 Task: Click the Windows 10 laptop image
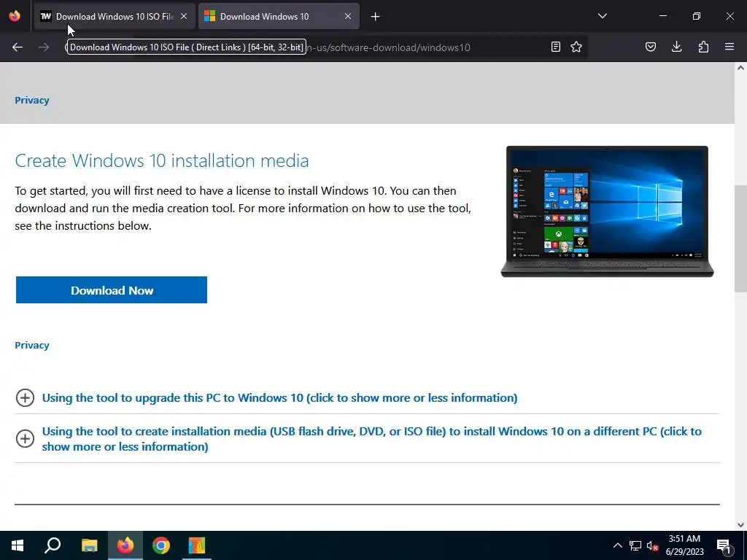(608, 211)
